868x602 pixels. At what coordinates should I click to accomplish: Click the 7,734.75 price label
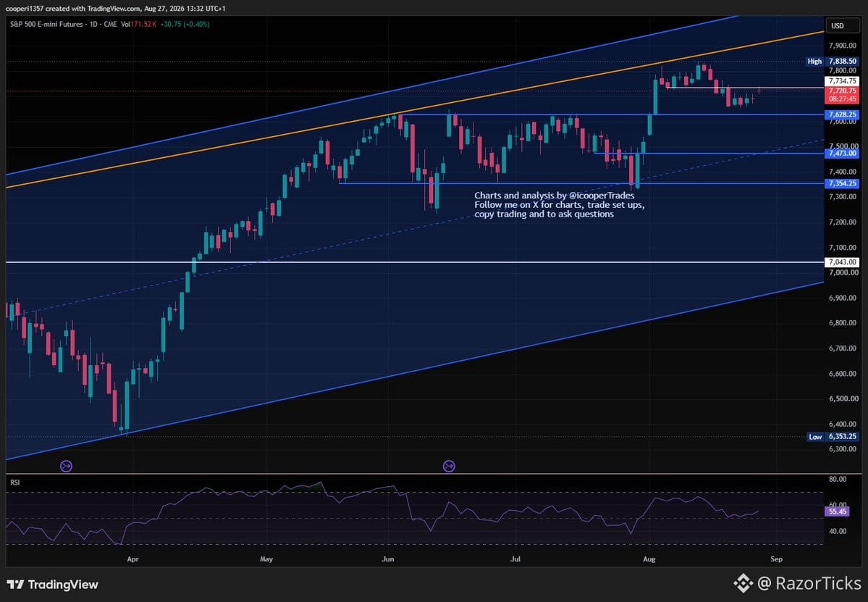click(842, 81)
